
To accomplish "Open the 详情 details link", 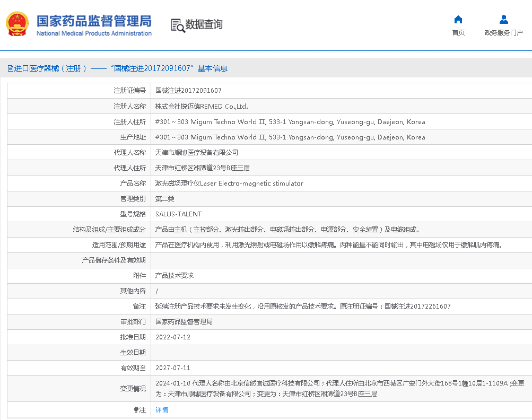I will 162,410.
